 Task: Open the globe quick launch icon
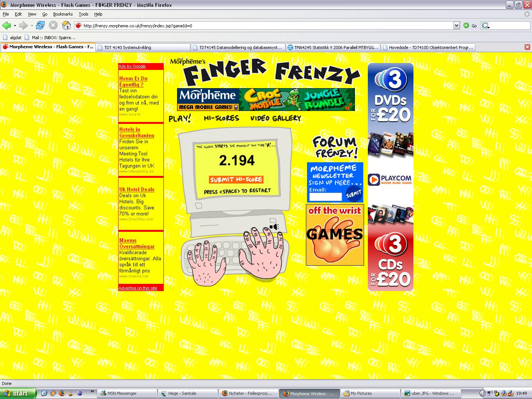79,393
